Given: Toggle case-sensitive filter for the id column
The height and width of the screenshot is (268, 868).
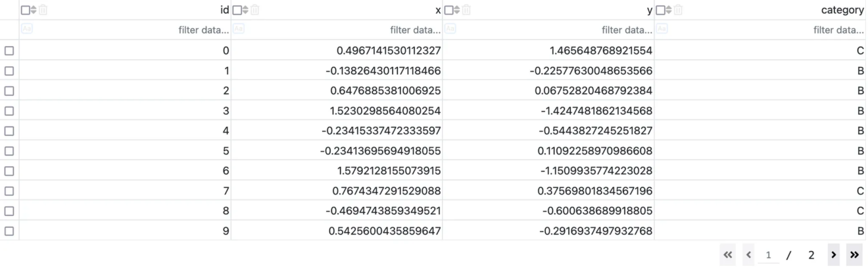Looking at the screenshot, I should click(27, 29).
